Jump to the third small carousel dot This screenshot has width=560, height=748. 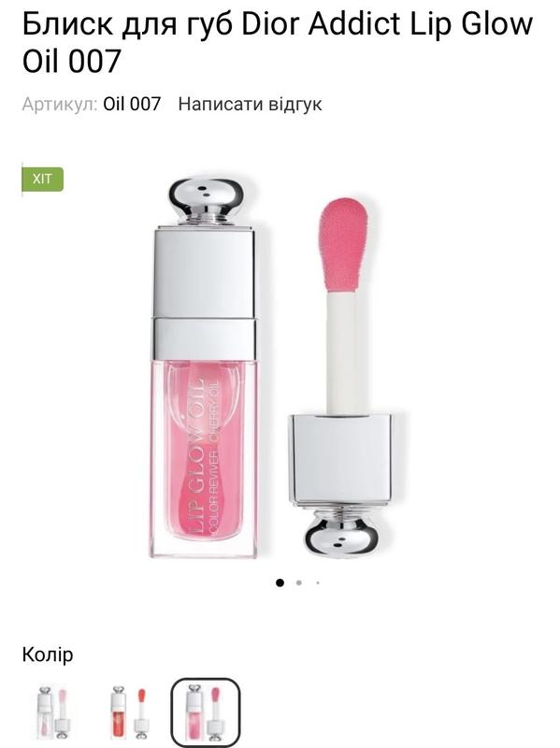tap(318, 583)
